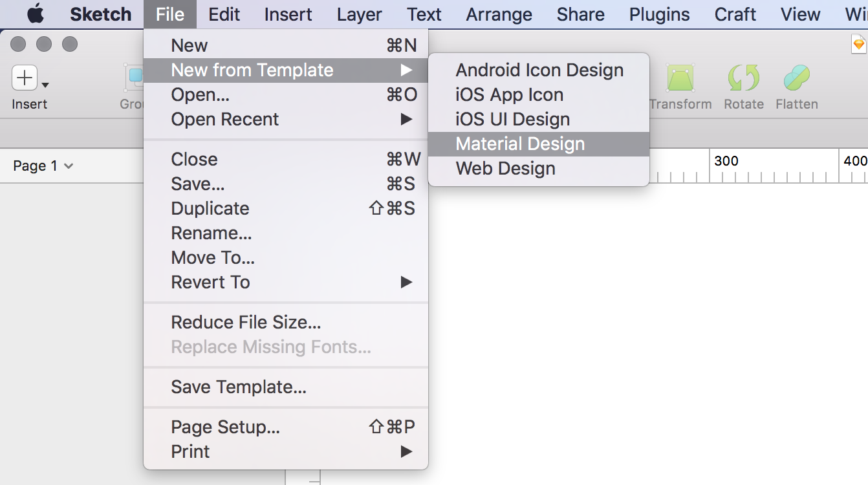Click the Sketch document icon in title bar
This screenshot has width=868, height=485.
[x=859, y=43]
